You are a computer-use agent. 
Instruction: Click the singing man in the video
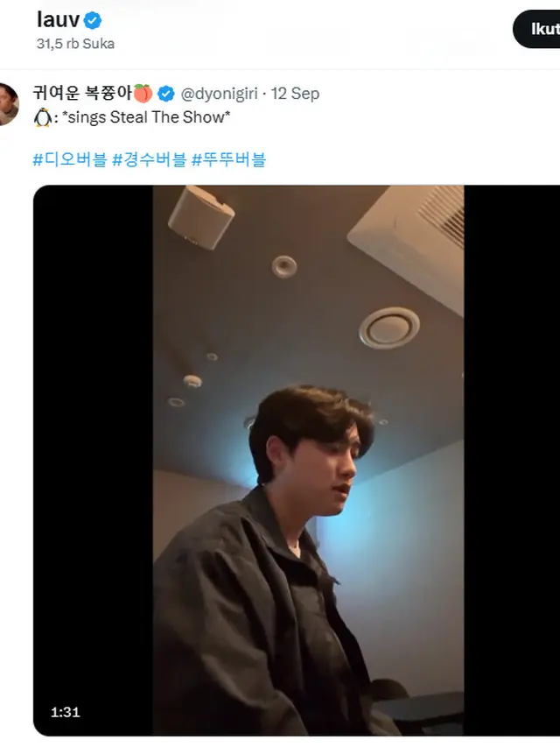tap(276, 562)
